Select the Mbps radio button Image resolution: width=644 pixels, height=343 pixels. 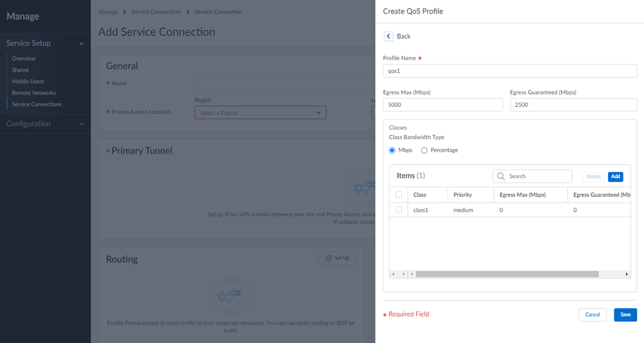pos(392,151)
